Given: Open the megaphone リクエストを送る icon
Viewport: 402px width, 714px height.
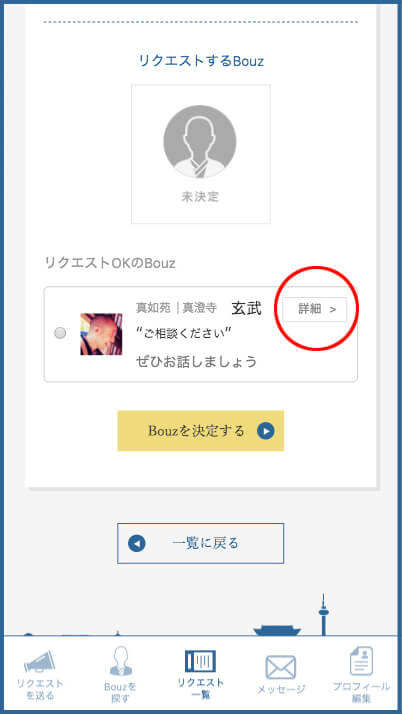Looking at the screenshot, I should tap(40, 663).
